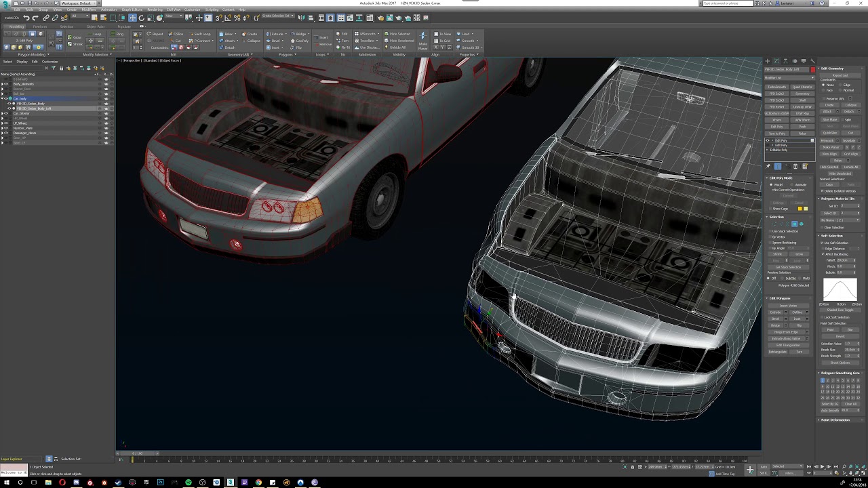Select Polygon sub-object level icon

(x=795, y=224)
